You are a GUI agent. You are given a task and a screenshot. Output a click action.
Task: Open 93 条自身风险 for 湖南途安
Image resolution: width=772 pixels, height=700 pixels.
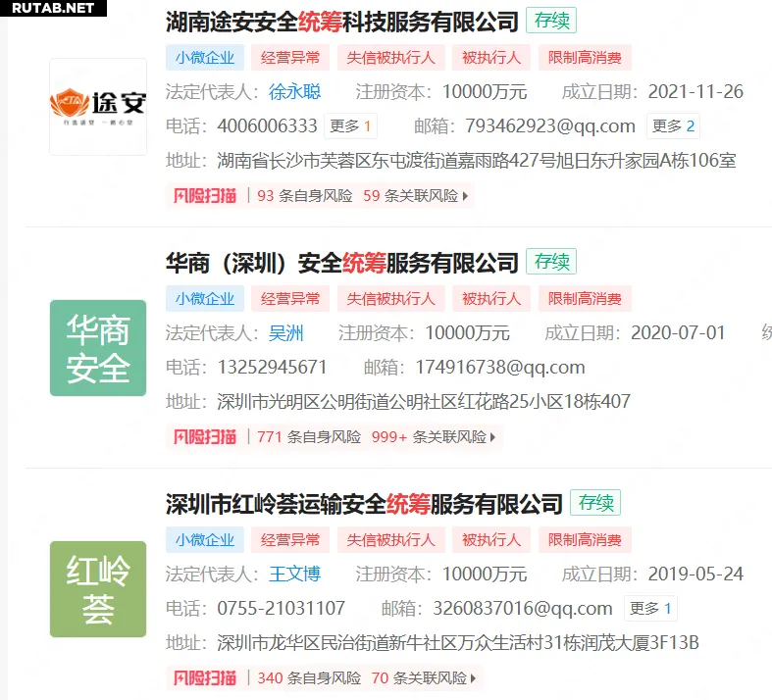click(x=305, y=196)
